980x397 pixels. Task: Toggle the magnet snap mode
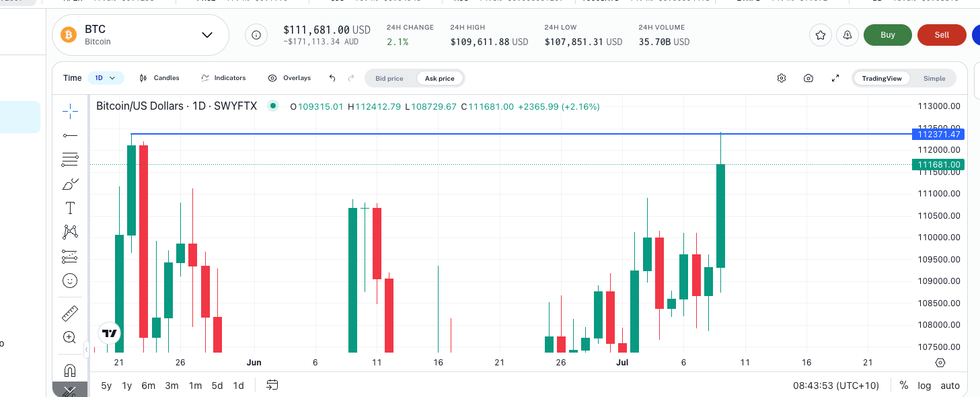70,370
